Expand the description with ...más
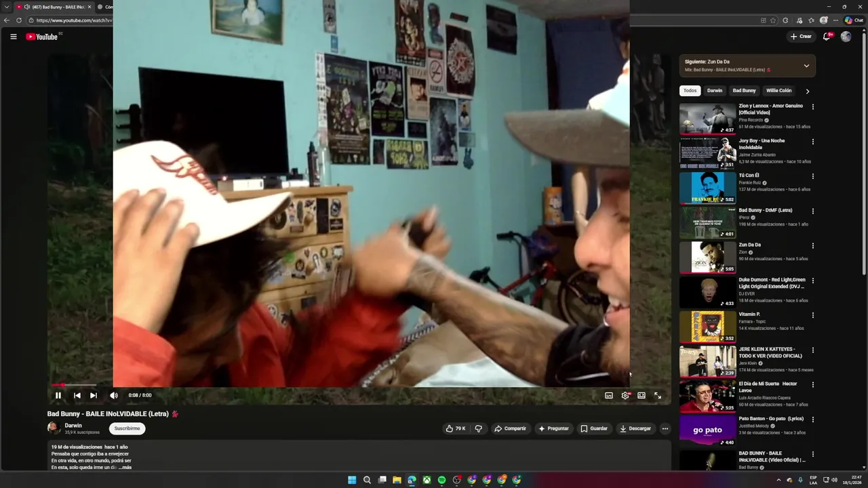This screenshot has height=488, width=868. (x=125, y=468)
